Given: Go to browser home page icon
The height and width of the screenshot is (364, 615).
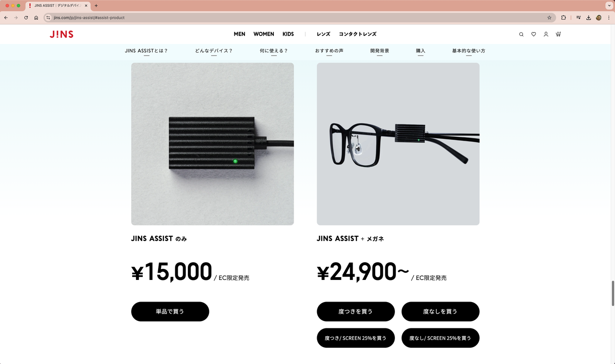Looking at the screenshot, I should tap(36, 17).
